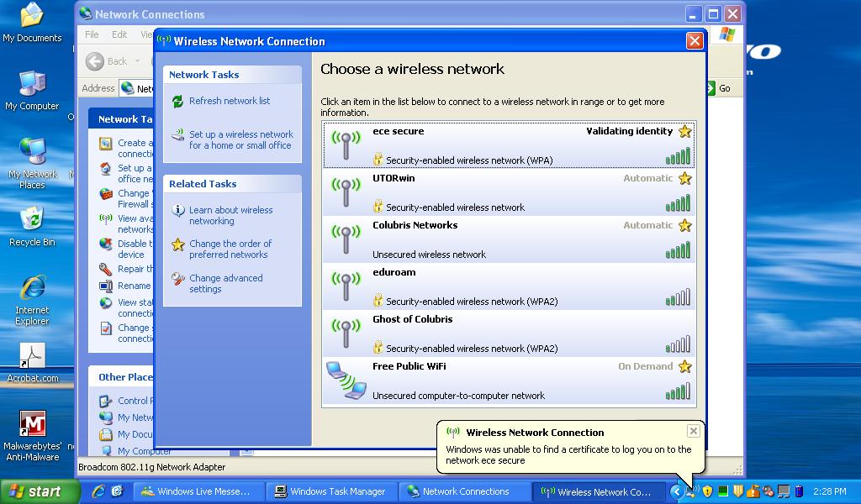Click the Disable this network device icon
This screenshot has width=861, height=504.
[105, 244]
